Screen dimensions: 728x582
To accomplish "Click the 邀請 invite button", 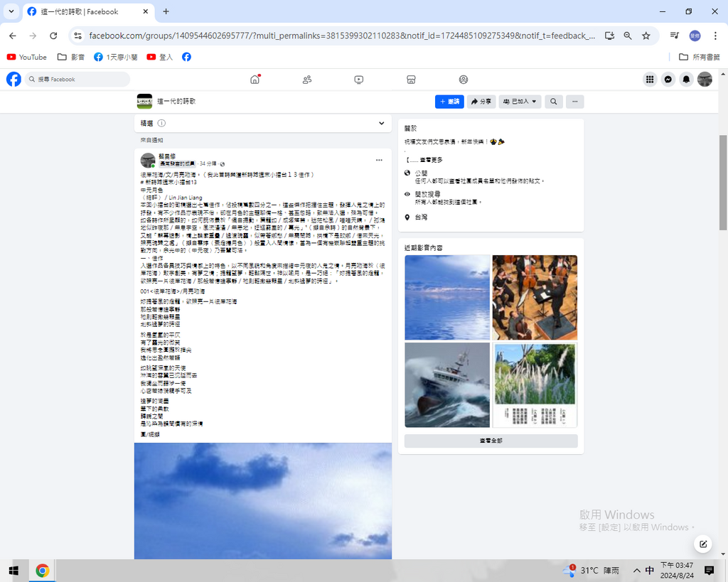I will coord(449,102).
